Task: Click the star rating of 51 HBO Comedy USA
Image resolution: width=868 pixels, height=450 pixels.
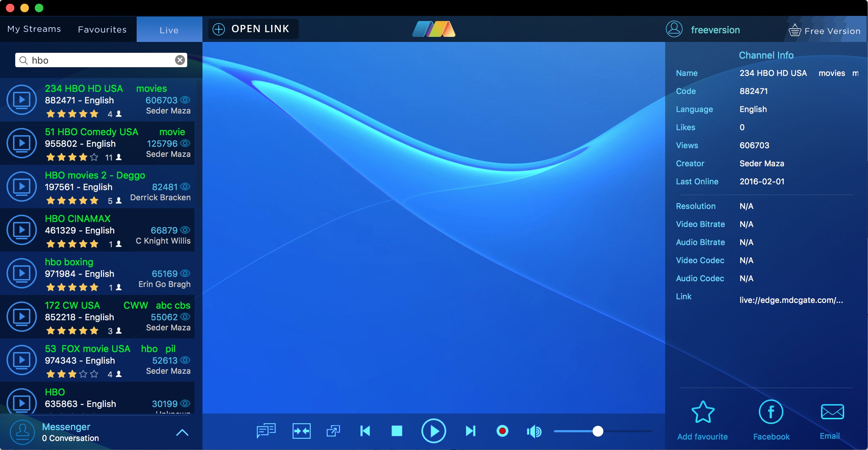Action: [72, 157]
